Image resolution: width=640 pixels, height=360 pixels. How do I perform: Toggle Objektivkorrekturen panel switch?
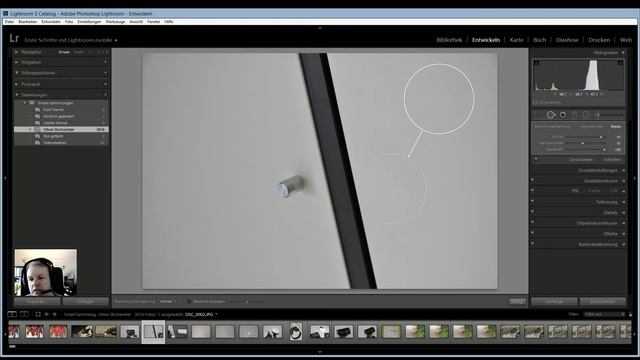532,222
